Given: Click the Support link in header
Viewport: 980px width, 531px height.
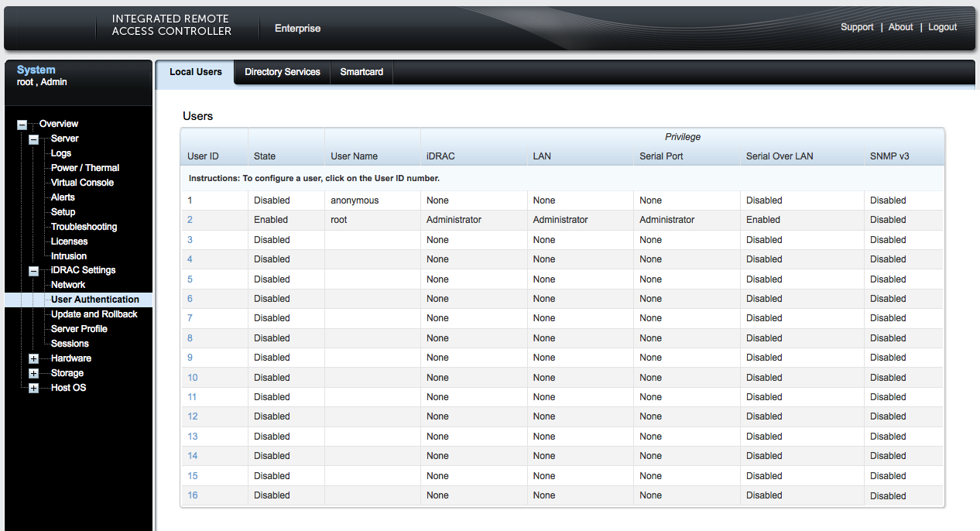Looking at the screenshot, I should pos(856,27).
